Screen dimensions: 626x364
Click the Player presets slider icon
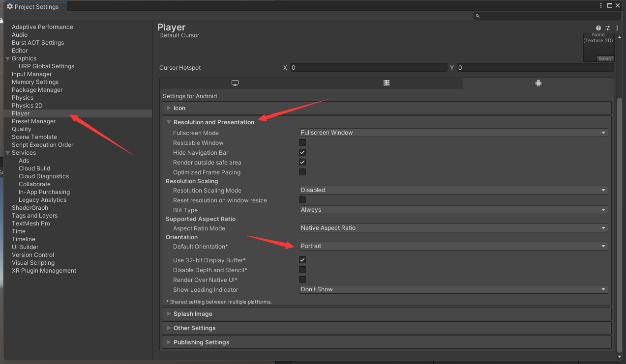[608, 28]
